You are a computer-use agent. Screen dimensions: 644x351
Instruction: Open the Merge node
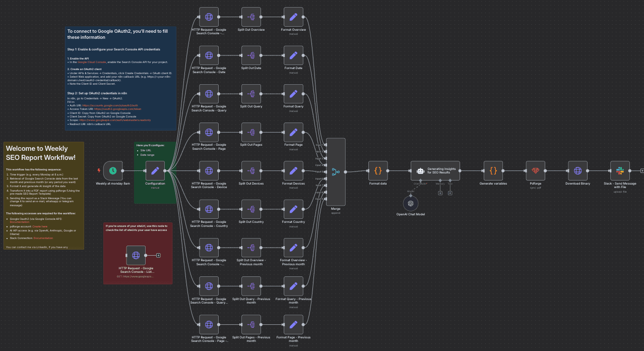pos(336,171)
